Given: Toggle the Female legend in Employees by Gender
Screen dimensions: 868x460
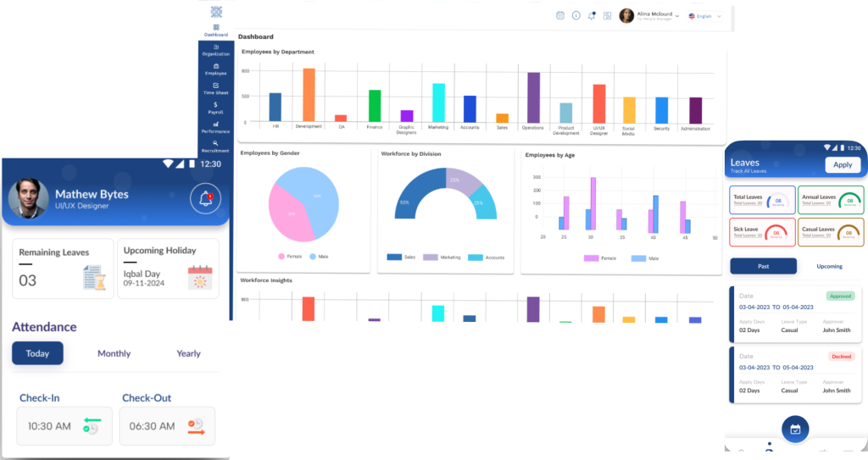Looking at the screenshot, I should [x=290, y=257].
